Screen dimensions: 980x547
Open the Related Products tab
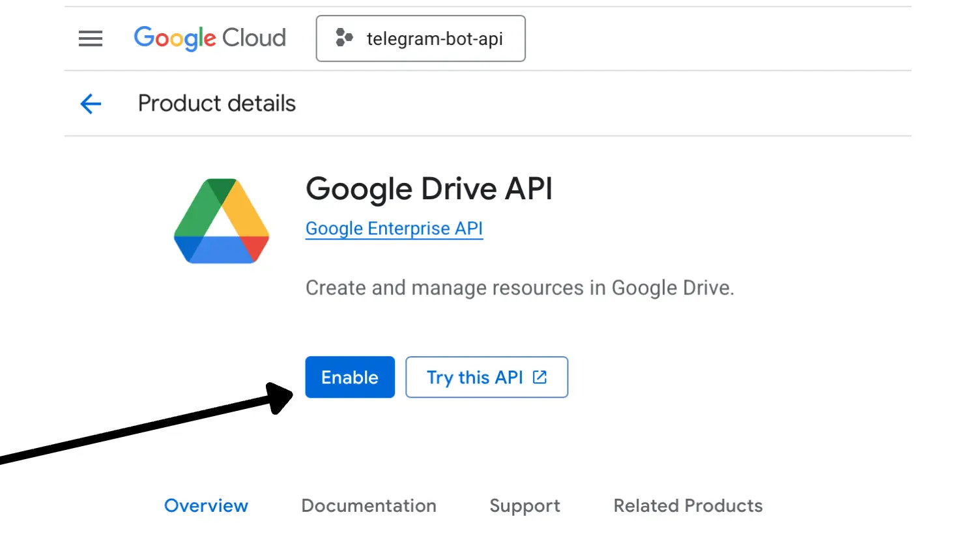(687, 505)
